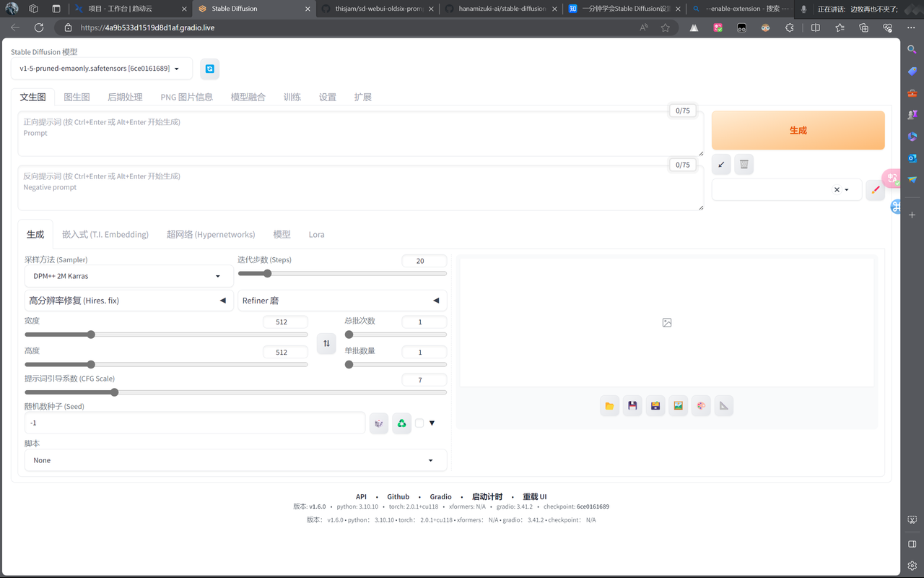
Task: Click the plus icon in browser sidebar
Action: (912, 215)
